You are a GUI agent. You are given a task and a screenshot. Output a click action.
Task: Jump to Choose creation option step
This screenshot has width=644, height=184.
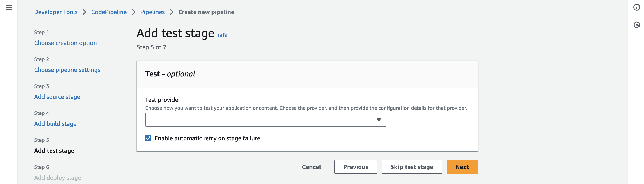click(x=65, y=43)
